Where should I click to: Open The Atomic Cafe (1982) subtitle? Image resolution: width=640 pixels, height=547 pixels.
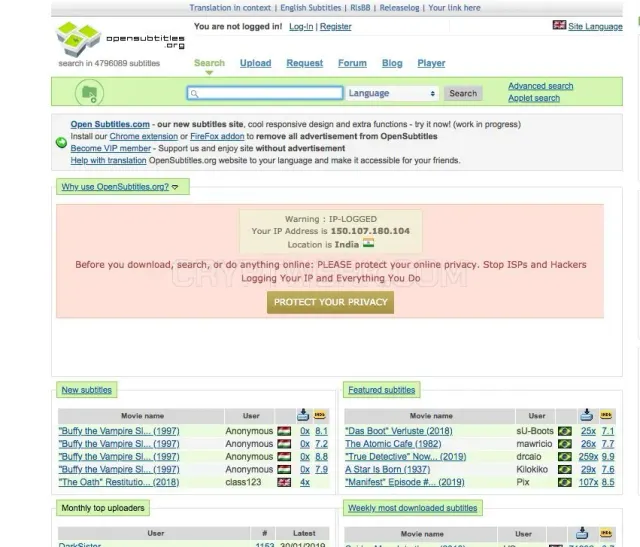pyautogui.click(x=393, y=444)
